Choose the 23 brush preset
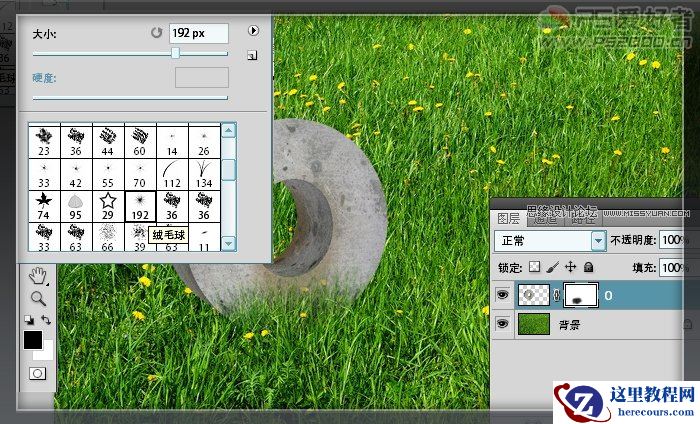The width and height of the screenshot is (700, 424). (44, 142)
